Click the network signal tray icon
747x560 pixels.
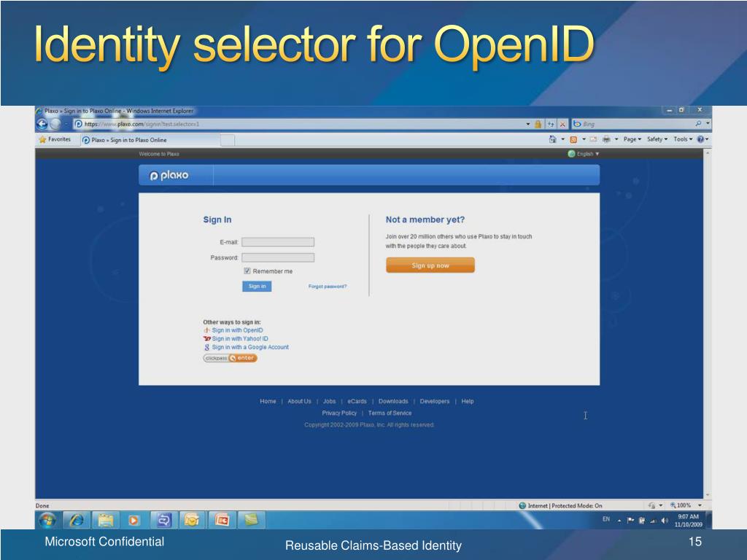pos(653,521)
